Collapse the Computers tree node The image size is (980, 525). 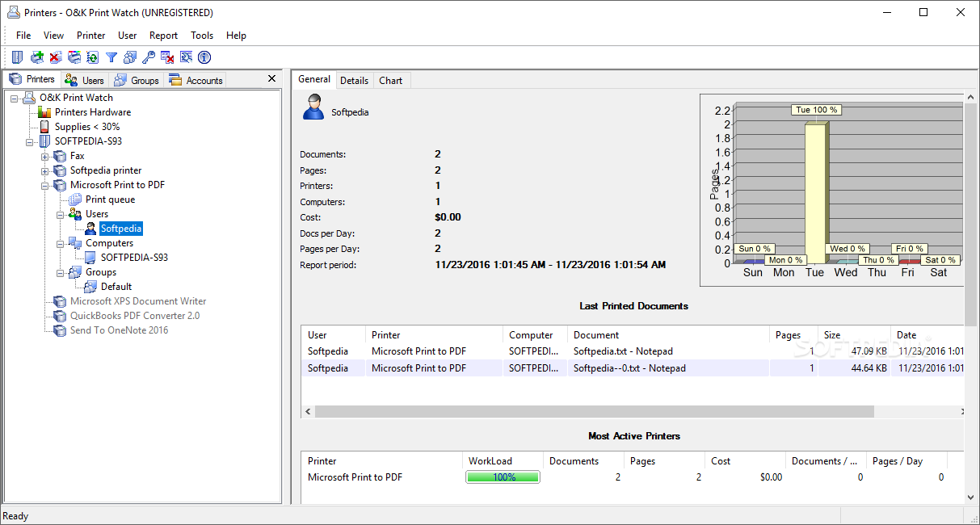[61, 243]
